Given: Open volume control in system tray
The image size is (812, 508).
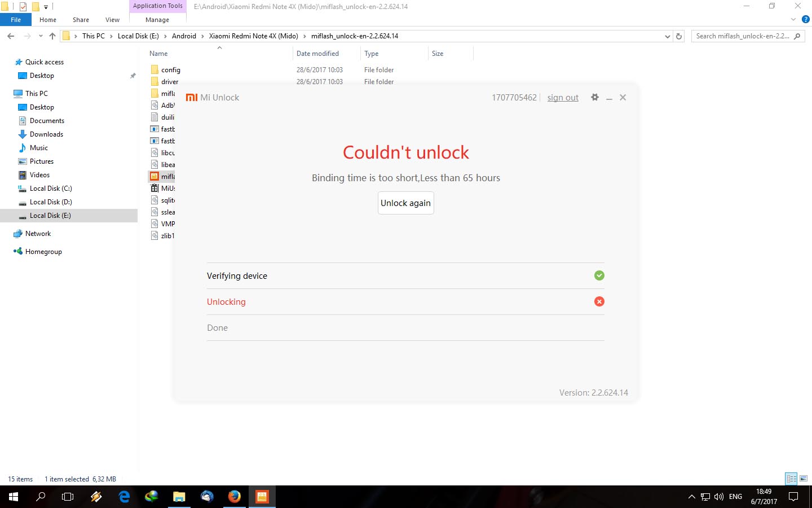Looking at the screenshot, I should pos(719,497).
